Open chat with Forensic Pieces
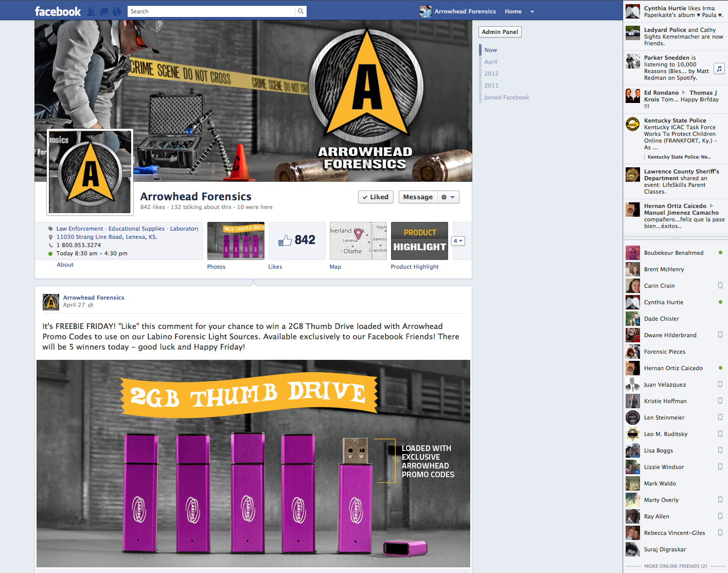The image size is (728, 573). point(675,352)
